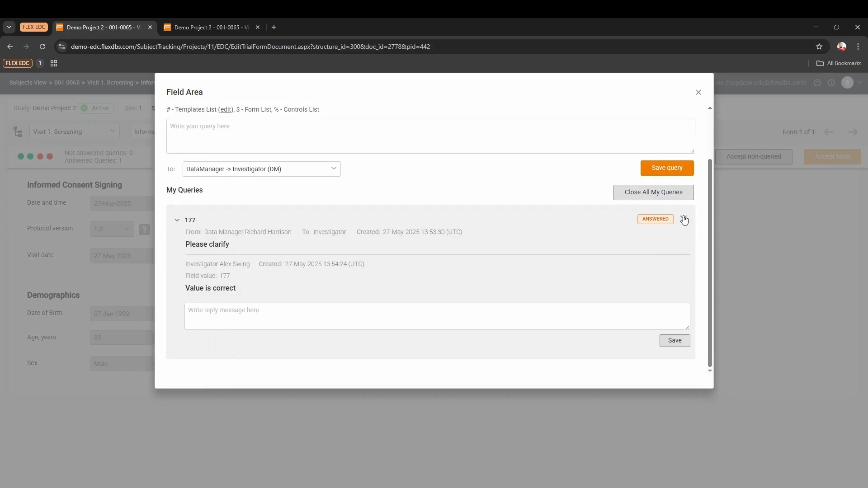This screenshot has height=488, width=868.
Task: Reload the page
Action: [x=42, y=47]
